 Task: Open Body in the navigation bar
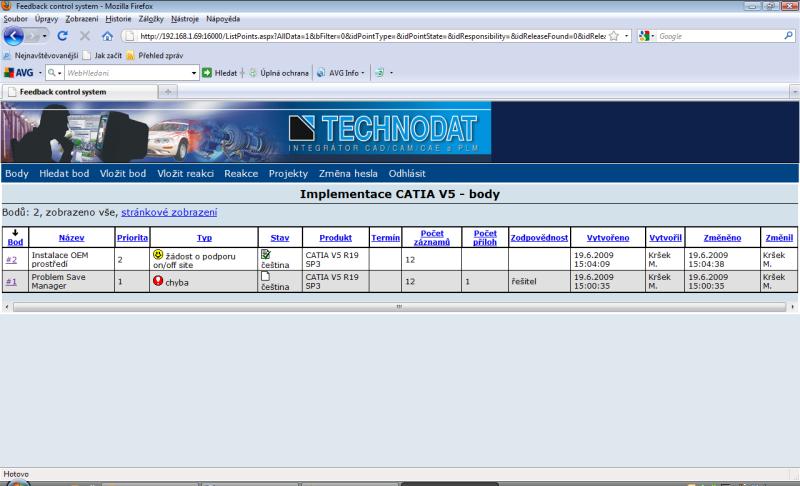17,173
